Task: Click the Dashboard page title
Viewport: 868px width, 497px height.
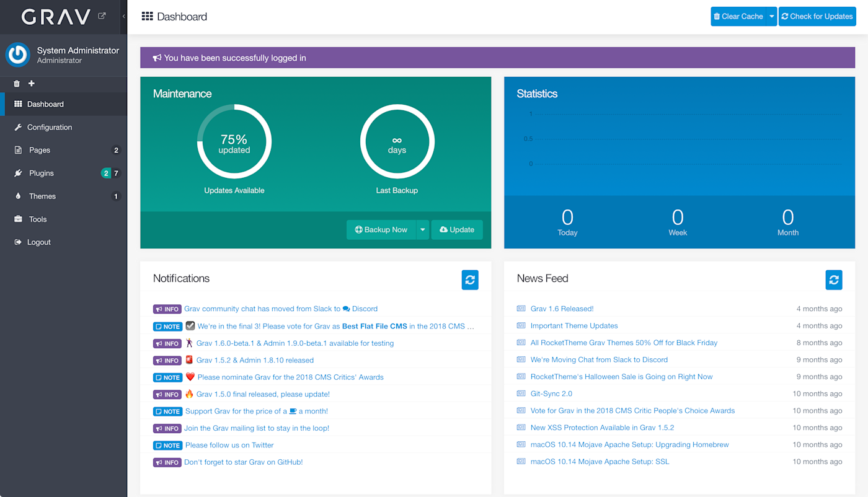Action: [x=182, y=17]
